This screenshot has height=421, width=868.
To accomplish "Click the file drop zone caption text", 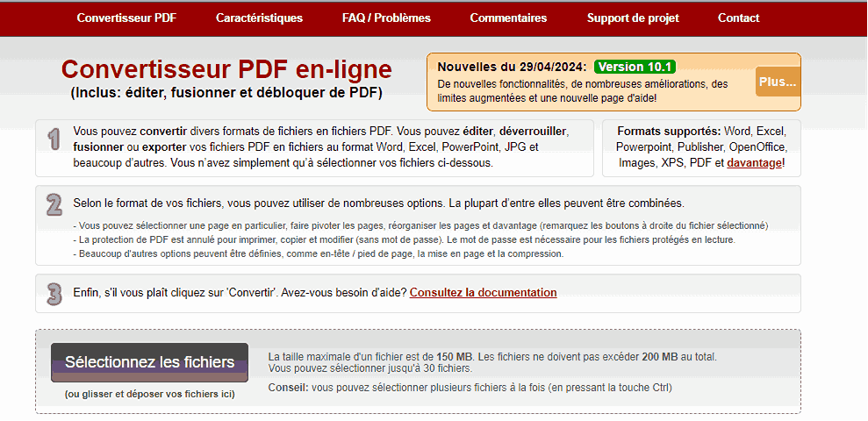I will pyautogui.click(x=149, y=395).
